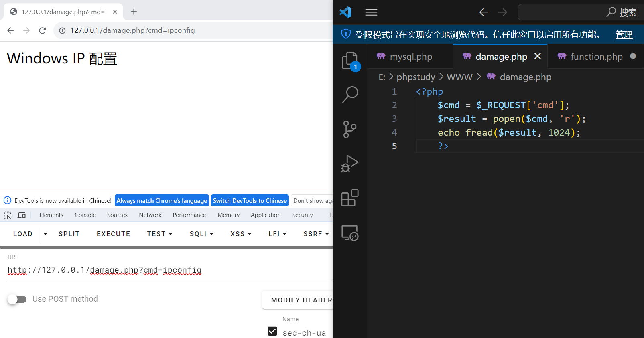Click WWW folder in breadcrumb path
Viewport: 644px width, 338px height.
click(x=459, y=77)
